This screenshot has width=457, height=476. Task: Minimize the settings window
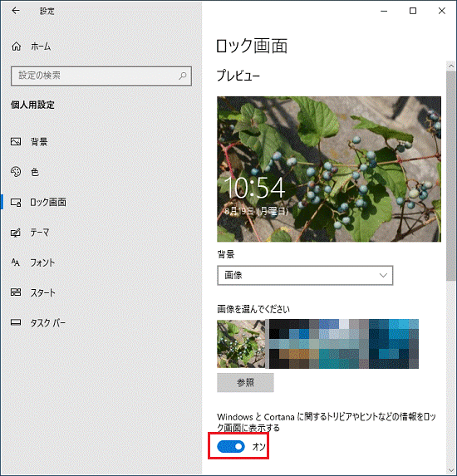pos(384,11)
